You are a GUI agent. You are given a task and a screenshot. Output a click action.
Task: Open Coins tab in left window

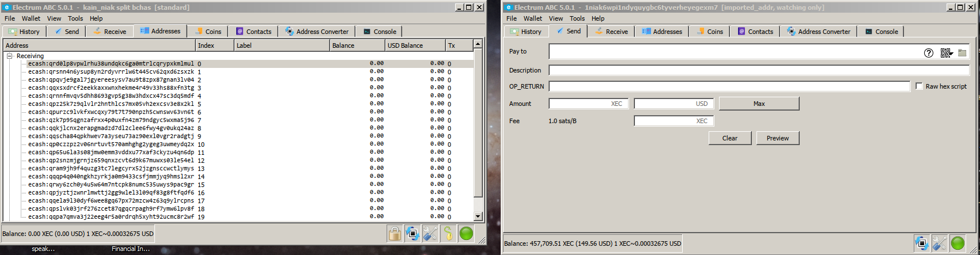[x=207, y=32]
